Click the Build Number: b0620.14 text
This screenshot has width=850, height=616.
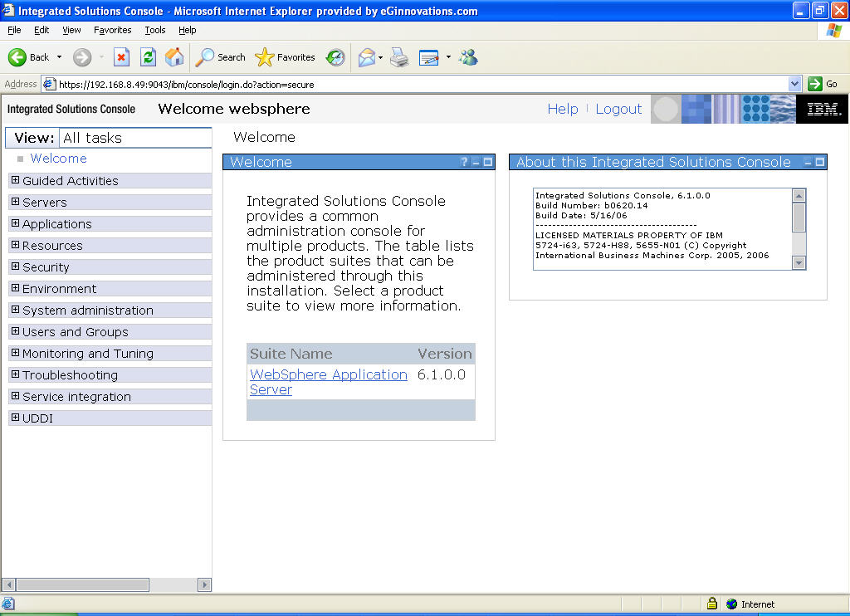tap(591, 206)
